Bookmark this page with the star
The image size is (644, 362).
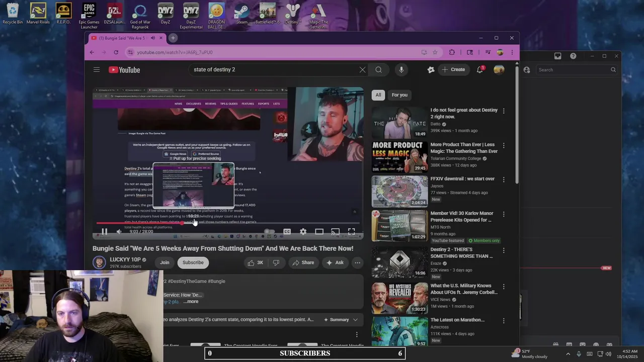pyautogui.click(x=435, y=52)
